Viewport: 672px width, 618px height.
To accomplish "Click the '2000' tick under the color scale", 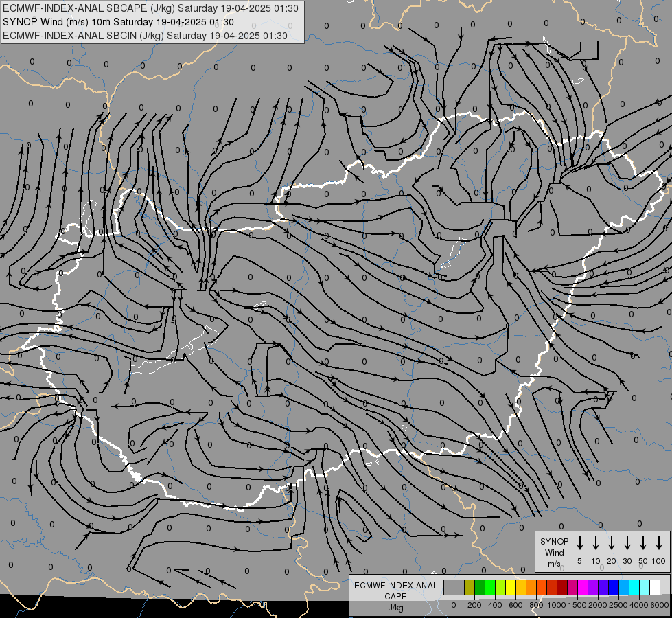I will (x=598, y=605).
